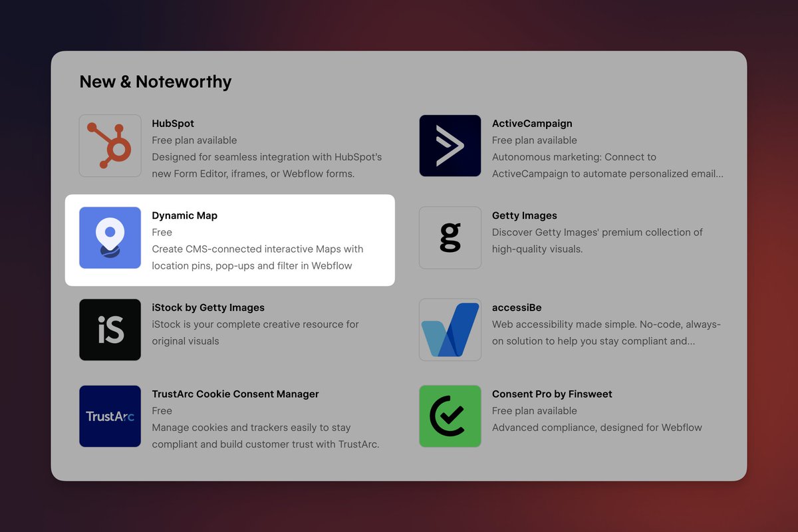Click the Dynamic Map location pin icon
Viewport: 798px width, 532px height.
tap(110, 237)
